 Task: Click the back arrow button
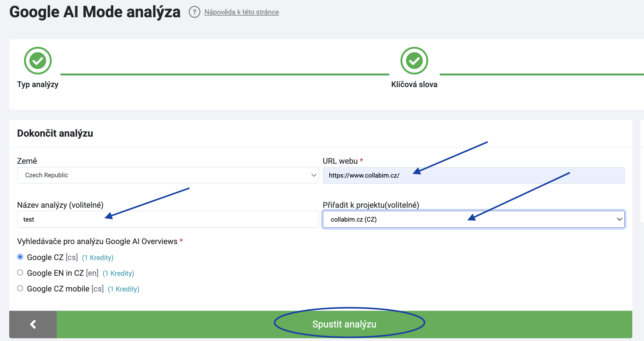coord(33,324)
